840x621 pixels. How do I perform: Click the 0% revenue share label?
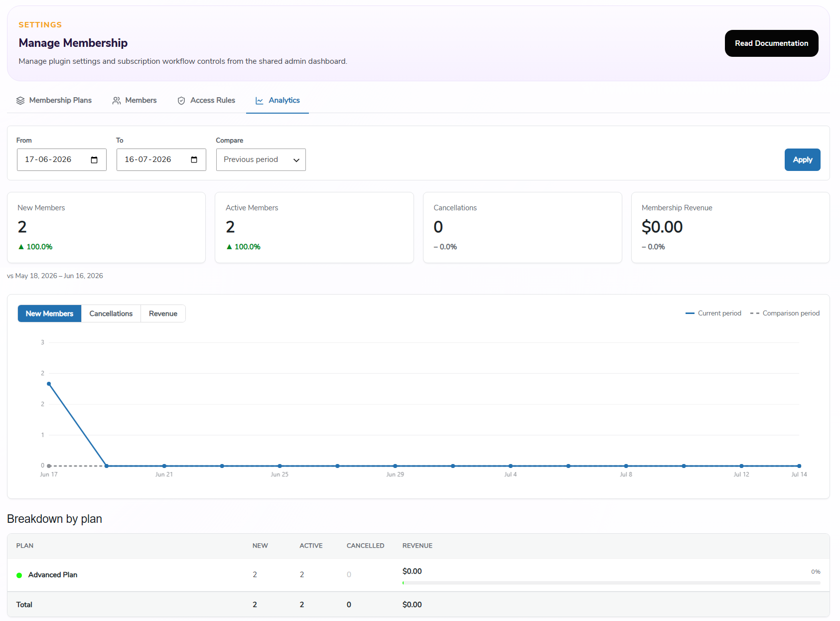click(x=816, y=572)
